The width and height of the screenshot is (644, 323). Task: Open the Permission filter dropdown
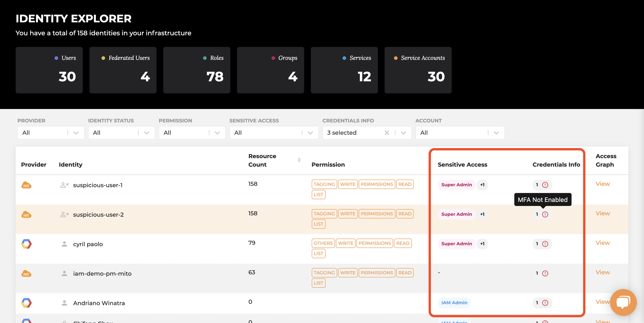[x=192, y=133]
